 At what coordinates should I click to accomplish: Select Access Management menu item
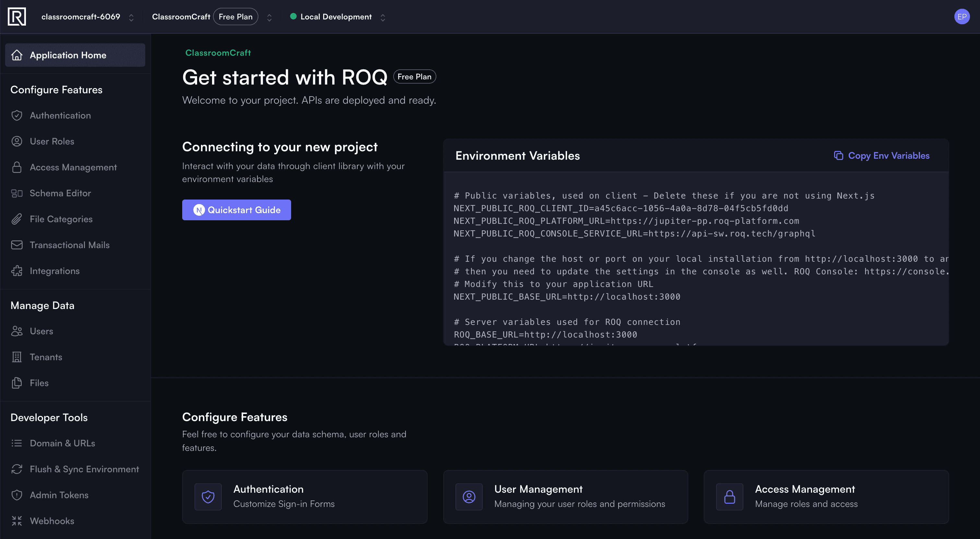[72, 166]
